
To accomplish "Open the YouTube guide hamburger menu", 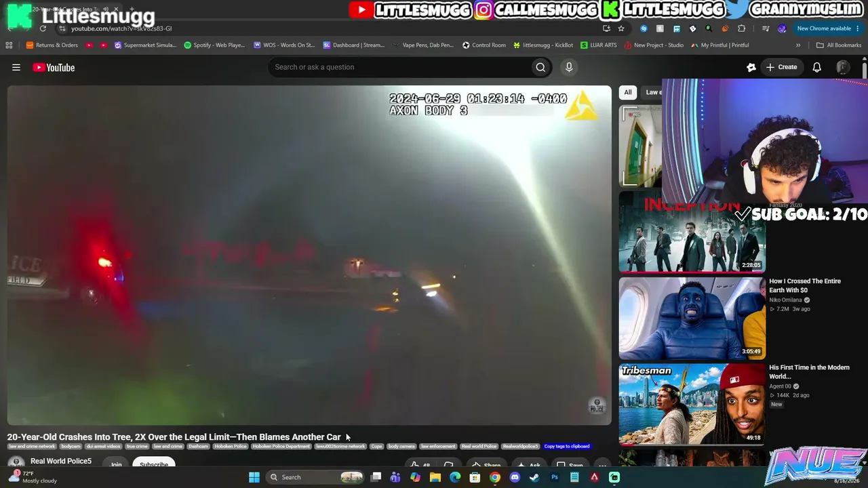I will (x=16, y=67).
